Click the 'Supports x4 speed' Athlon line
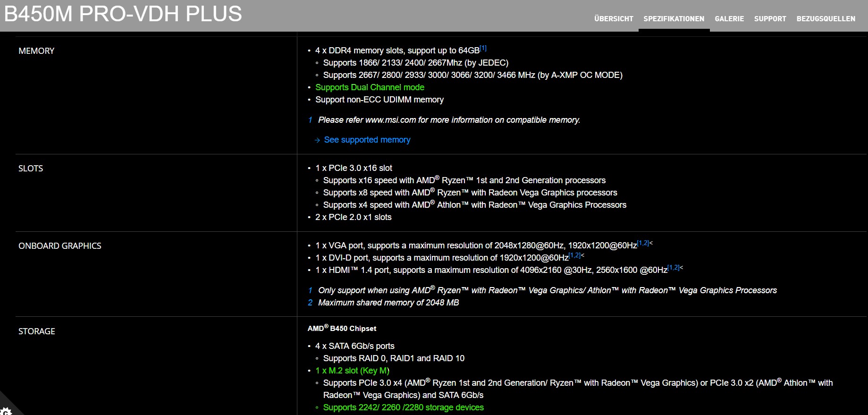Viewport: 868px width, 415px height. [475, 205]
